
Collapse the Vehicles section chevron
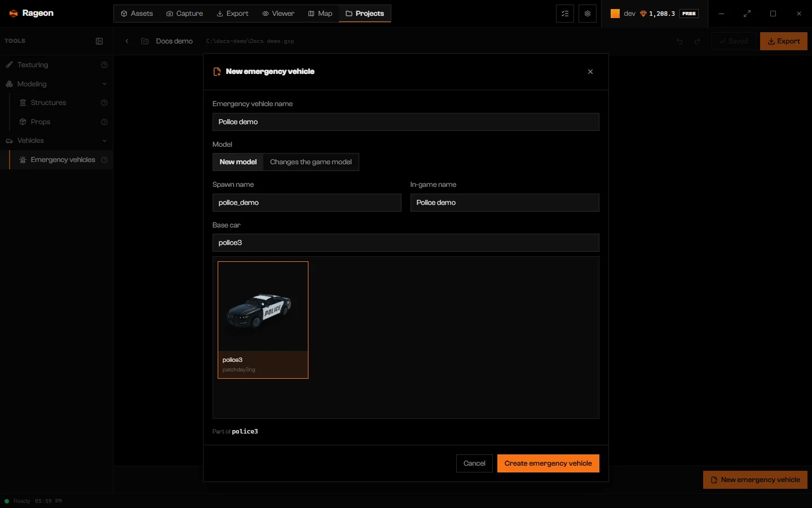[x=104, y=141]
